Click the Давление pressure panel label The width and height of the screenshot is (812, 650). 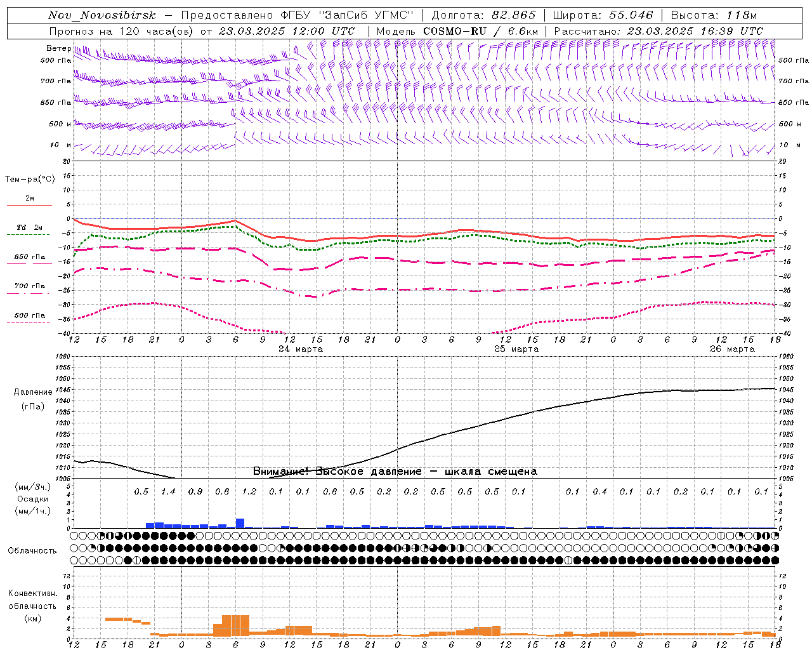pos(33,392)
